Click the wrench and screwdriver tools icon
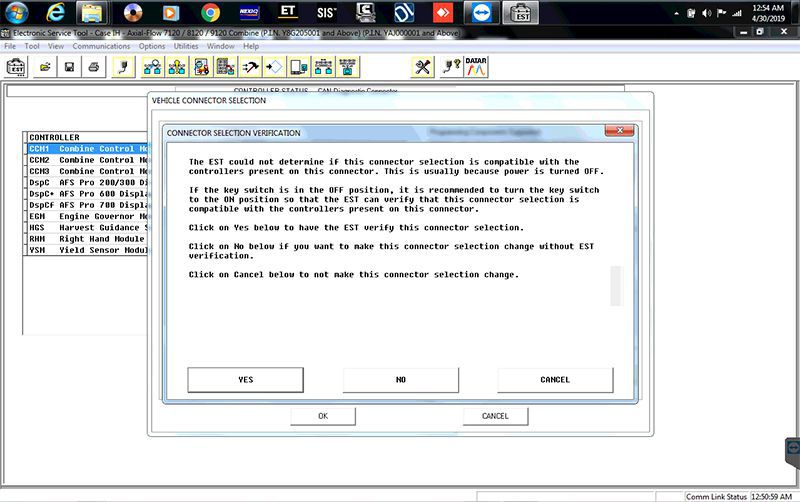The height and width of the screenshot is (502, 800). coord(422,67)
